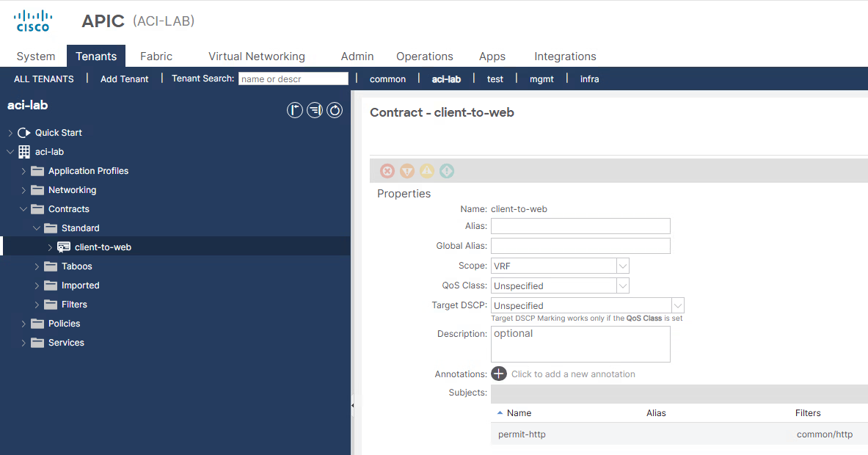This screenshot has height=455, width=868.
Task: Click the Description text area
Action: pos(580,343)
